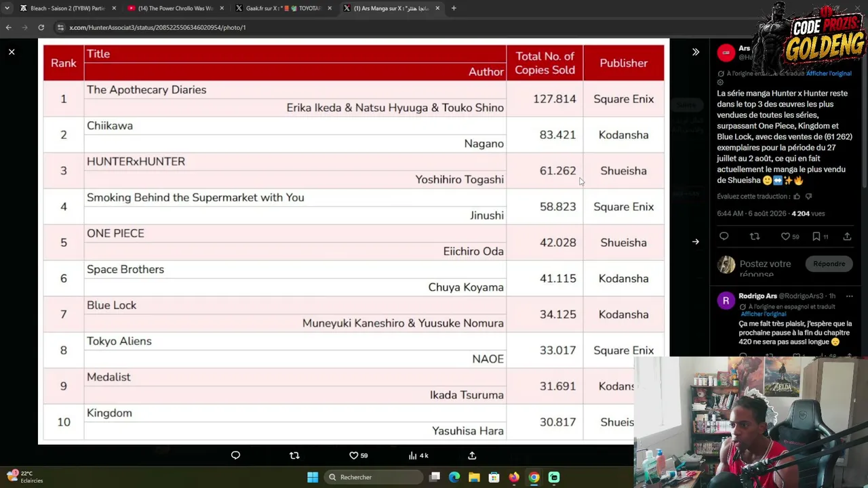Click the 'Publisher' column header
Image resolution: width=868 pixels, height=488 pixels.
(x=624, y=63)
